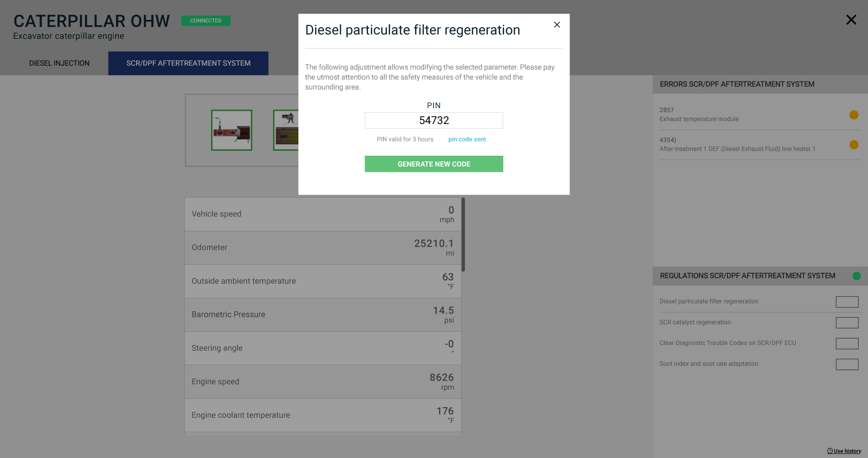868x458 pixels.
Task: Start SCR catalyst regeneration box
Action: (847, 323)
